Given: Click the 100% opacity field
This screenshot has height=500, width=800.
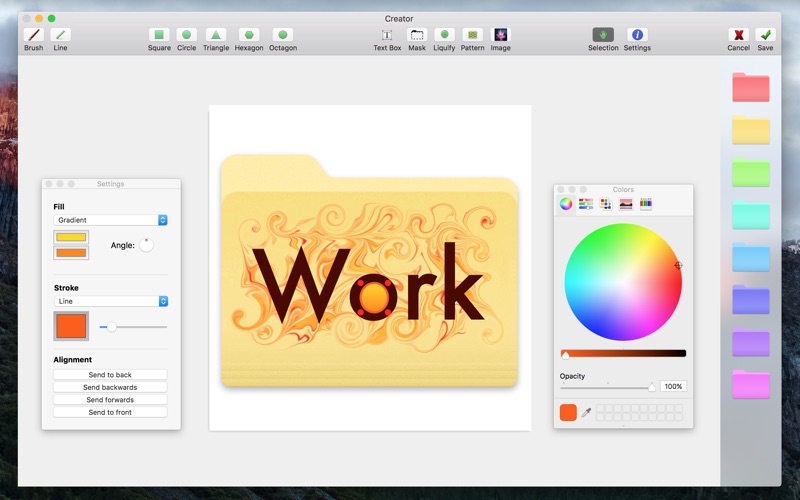Looking at the screenshot, I should coord(673,386).
